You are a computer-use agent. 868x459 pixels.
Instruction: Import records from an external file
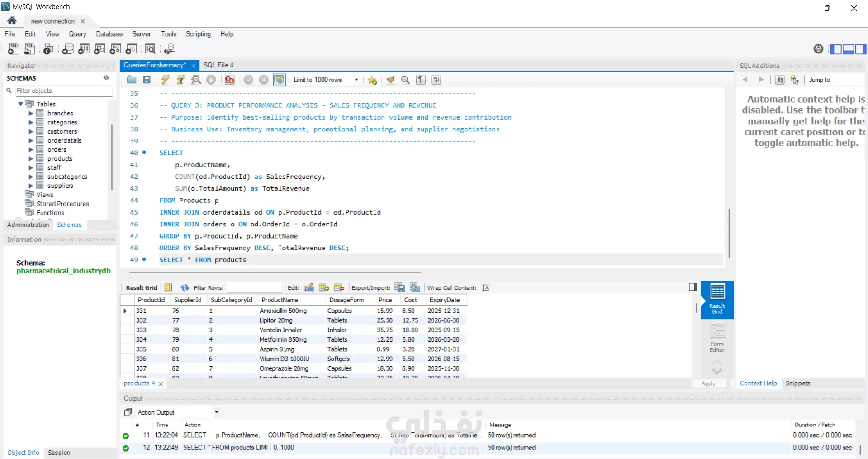tap(415, 288)
